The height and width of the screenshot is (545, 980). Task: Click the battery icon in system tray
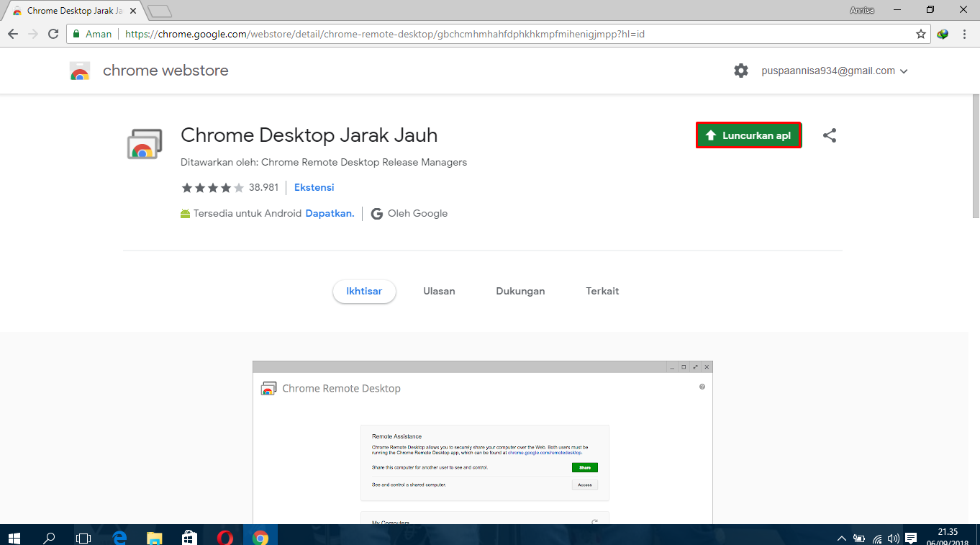(x=859, y=538)
